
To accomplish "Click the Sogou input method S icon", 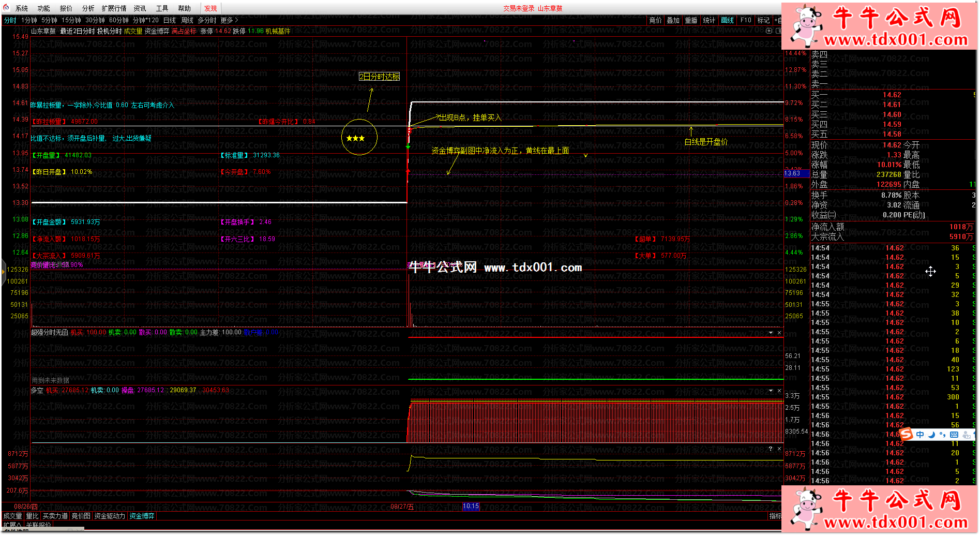I will 906,434.
